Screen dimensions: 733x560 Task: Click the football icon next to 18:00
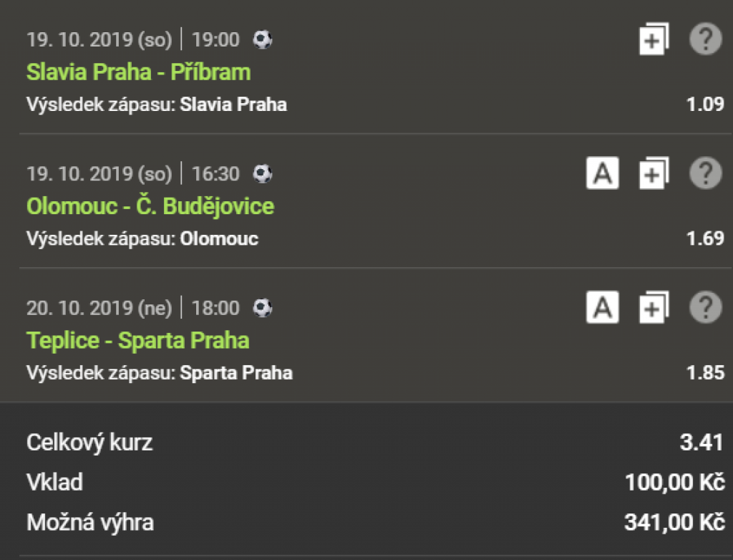(263, 308)
